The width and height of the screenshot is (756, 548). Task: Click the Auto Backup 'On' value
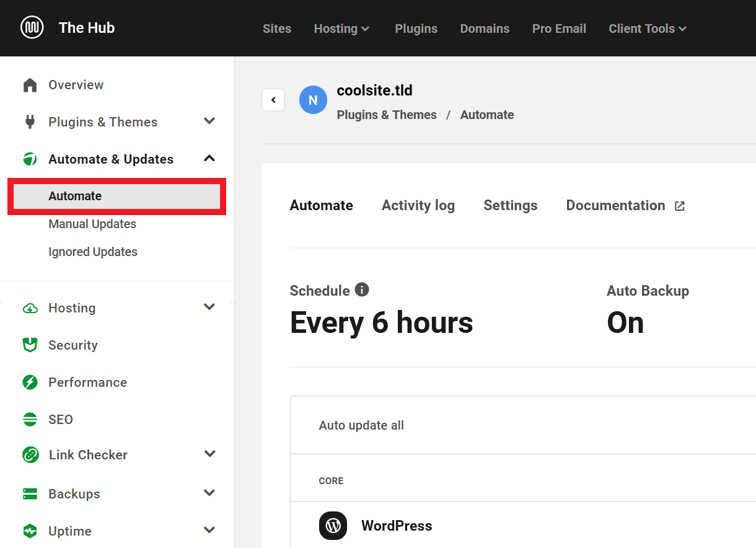point(625,323)
